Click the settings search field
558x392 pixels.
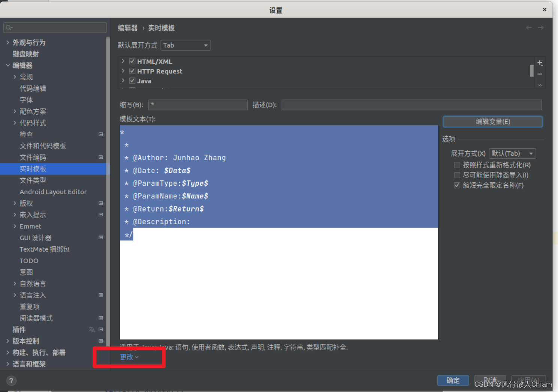coord(55,28)
